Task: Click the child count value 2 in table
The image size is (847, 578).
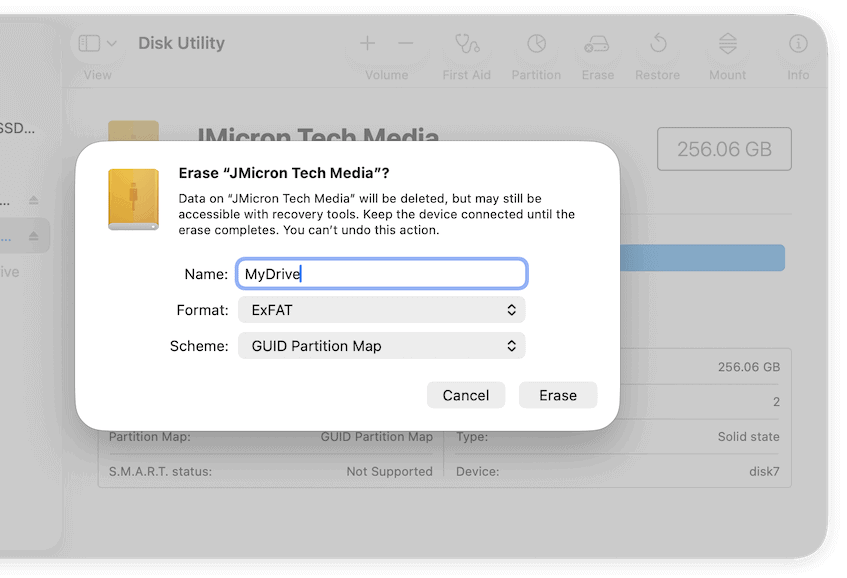Action: click(776, 402)
